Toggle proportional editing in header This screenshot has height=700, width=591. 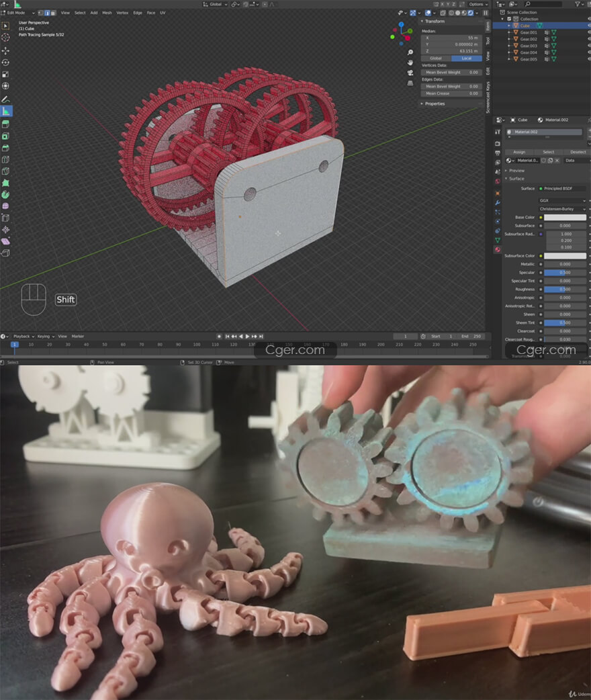click(264, 4)
